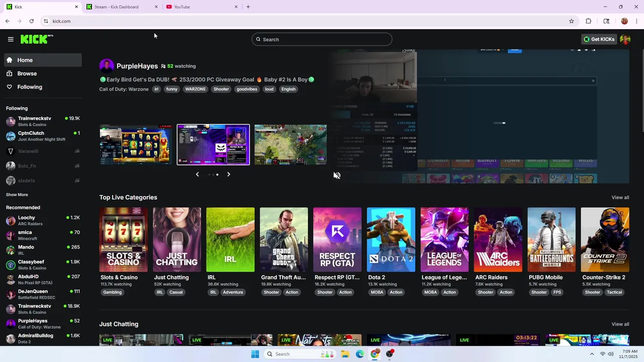This screenshot has height=362, width=644.
Task: Select the FPS tag under PUBG Mobile
Action: (557, 292)
